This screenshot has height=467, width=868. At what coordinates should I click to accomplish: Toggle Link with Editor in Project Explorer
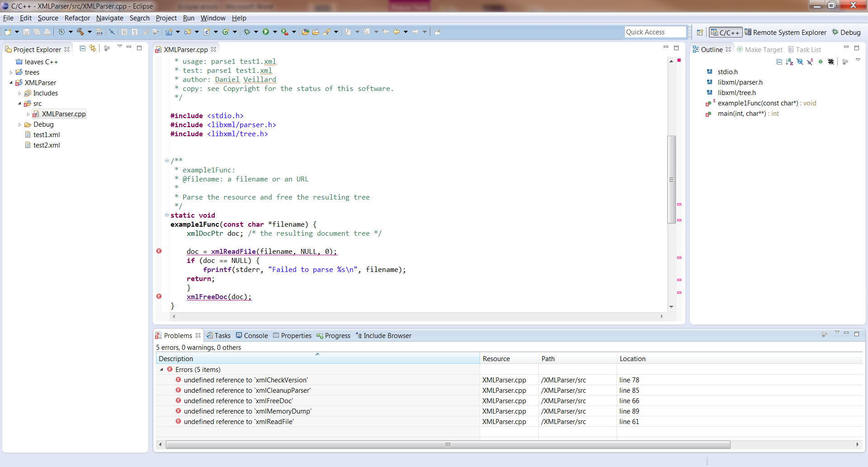coord(93,48)
